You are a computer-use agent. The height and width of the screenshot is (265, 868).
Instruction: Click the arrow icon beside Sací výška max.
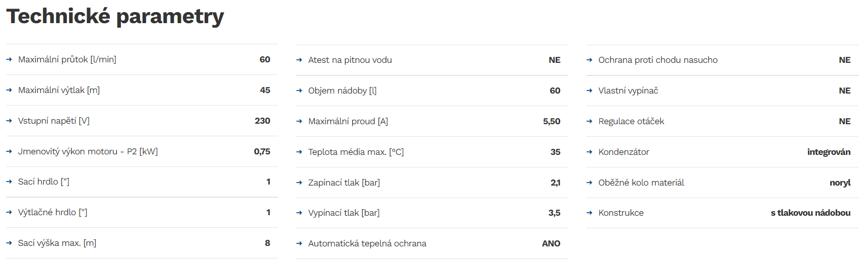pyautogui.click(x=9, y=243)
